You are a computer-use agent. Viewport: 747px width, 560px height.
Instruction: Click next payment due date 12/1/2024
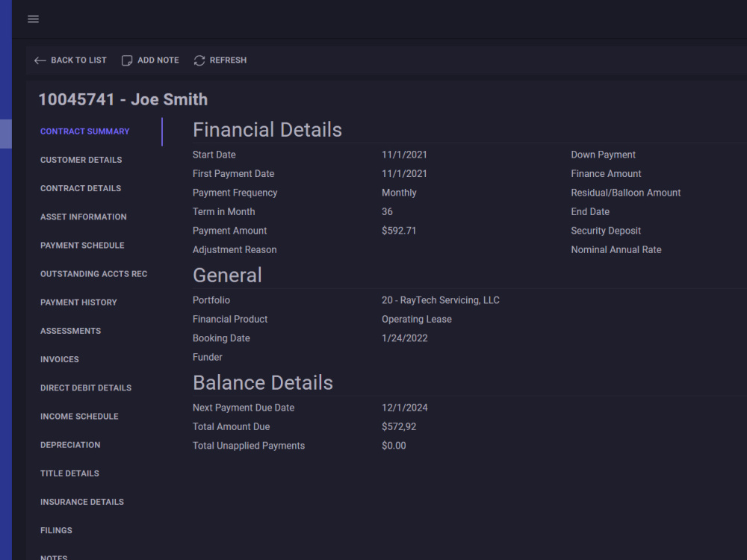pyautogui.click(x=404, y=408)
